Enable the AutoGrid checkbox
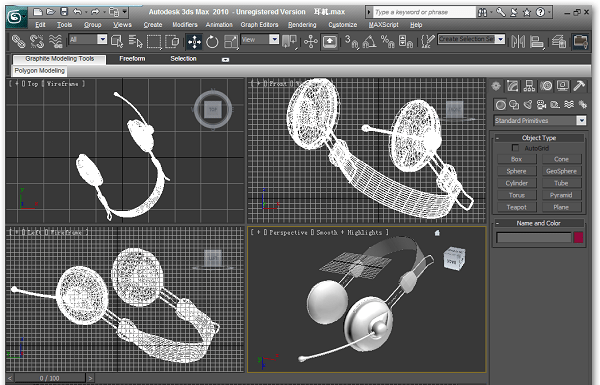Screen dimensions: 600x385 tap(515, 148)
